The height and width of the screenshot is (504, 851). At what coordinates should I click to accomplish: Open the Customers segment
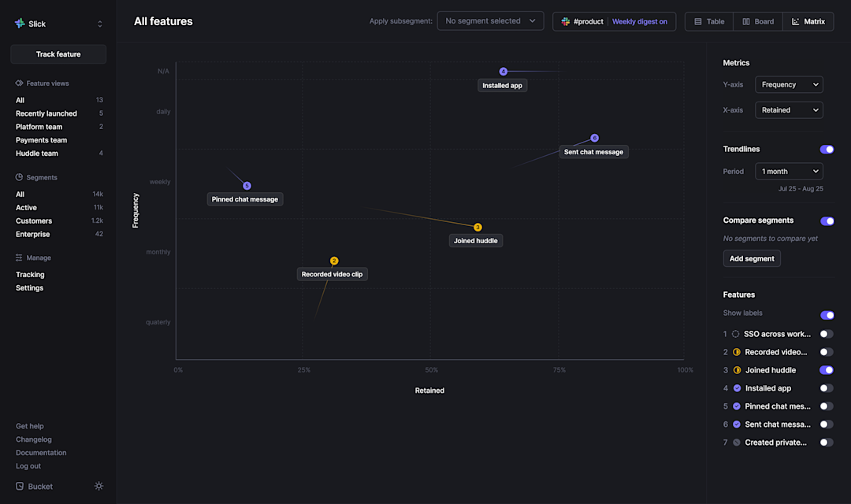(x=33, y=220)
